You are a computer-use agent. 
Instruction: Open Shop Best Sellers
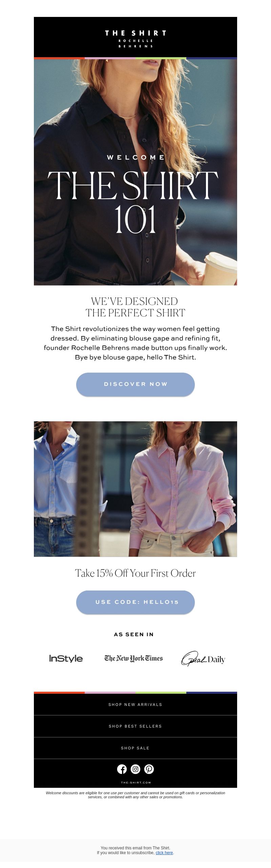pyautogui.click(x=135, y=726)
